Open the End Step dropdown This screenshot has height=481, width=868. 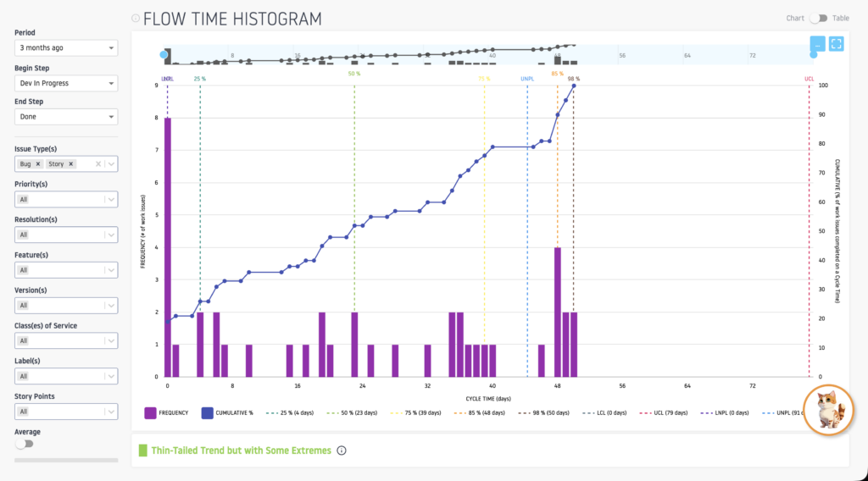(x=66, y=117)
